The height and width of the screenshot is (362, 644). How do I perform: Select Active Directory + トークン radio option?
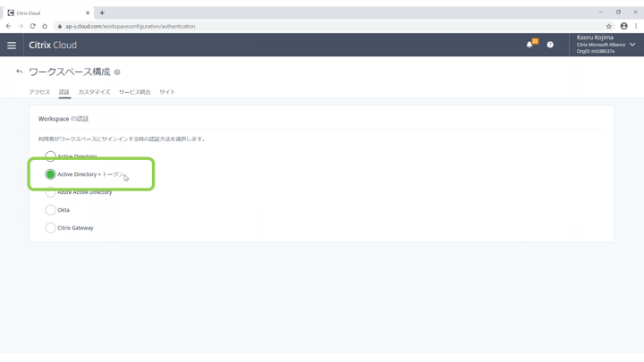50,174
